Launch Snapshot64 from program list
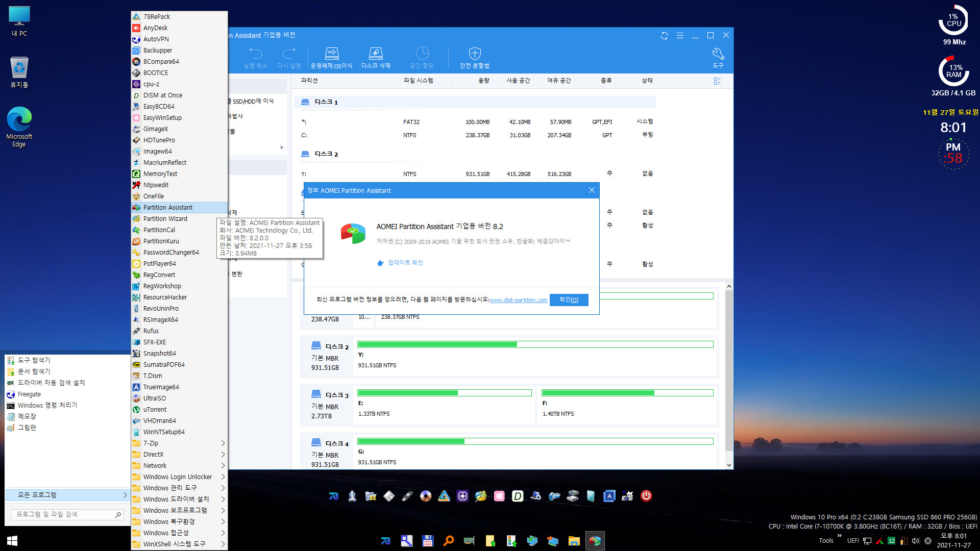980x551 pixels. [x=179, y=354]
